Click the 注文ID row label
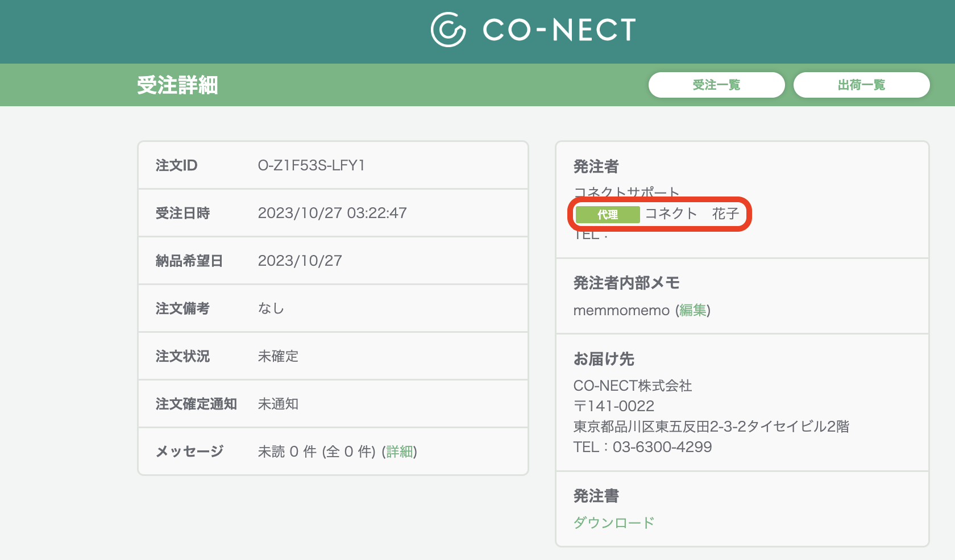955x560 pixels. pyautogui.click(x=176, y=165)
